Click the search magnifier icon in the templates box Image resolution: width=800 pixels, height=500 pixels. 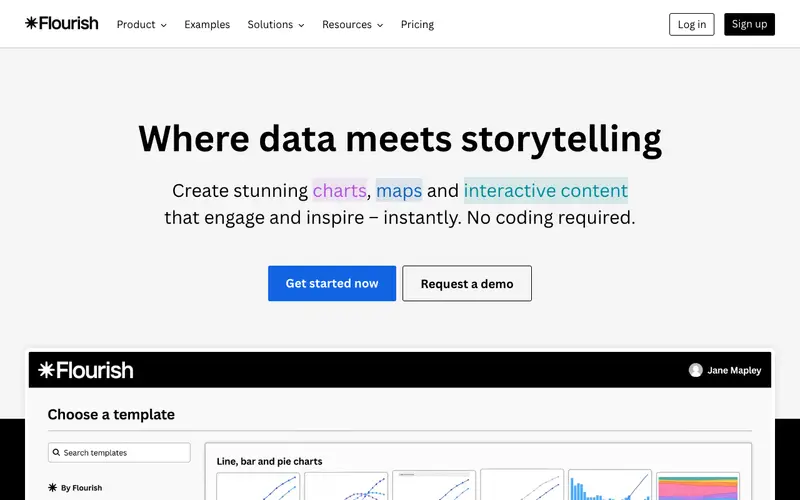tap(57, 453)
